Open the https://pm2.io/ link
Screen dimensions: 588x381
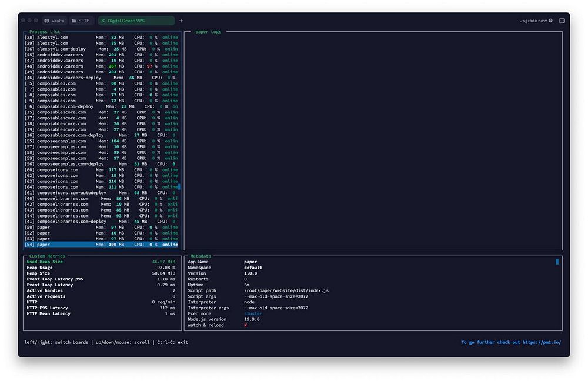point(542,342)
